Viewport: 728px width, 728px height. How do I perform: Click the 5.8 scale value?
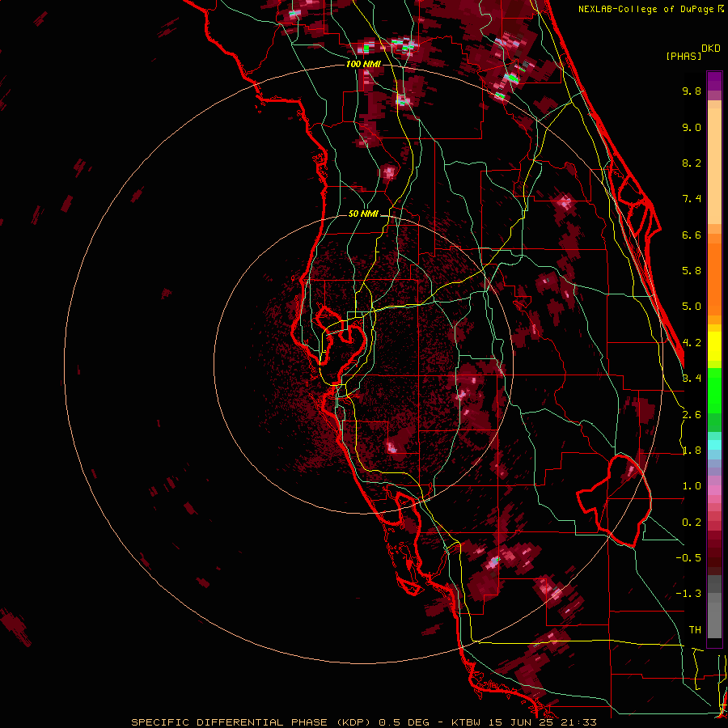coord(692,271)
